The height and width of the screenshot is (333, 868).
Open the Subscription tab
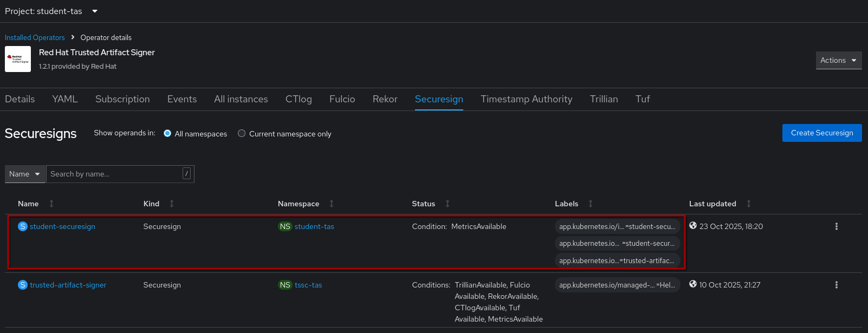coord(122,99)
